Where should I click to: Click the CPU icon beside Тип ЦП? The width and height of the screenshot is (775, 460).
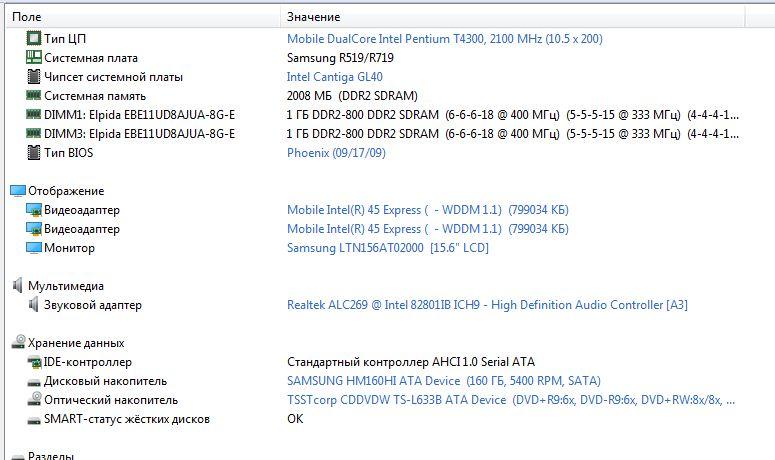[x=33, y=39]
